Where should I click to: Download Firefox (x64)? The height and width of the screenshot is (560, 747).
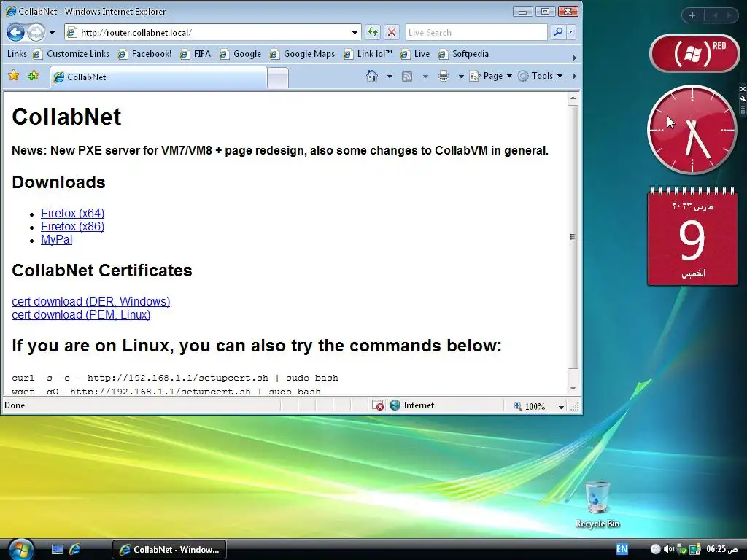72,213
